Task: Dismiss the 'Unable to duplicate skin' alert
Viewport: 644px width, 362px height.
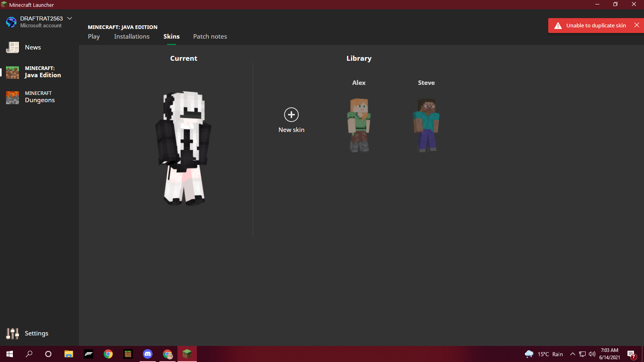Action: tap(636, 25)
